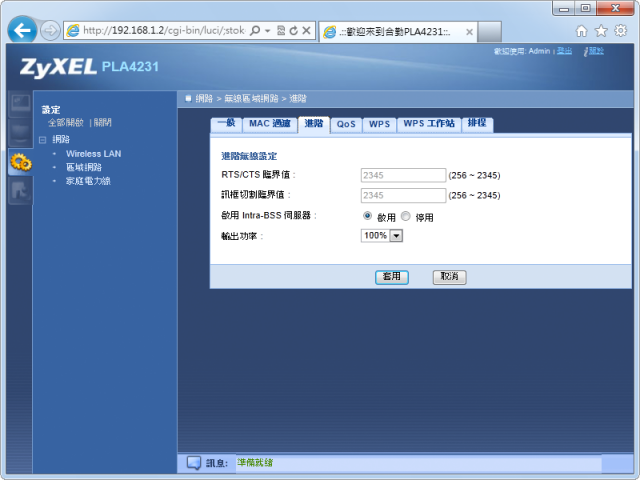Open a new blank browser tab
Viewport: 640px width, 480px height.
489,32
